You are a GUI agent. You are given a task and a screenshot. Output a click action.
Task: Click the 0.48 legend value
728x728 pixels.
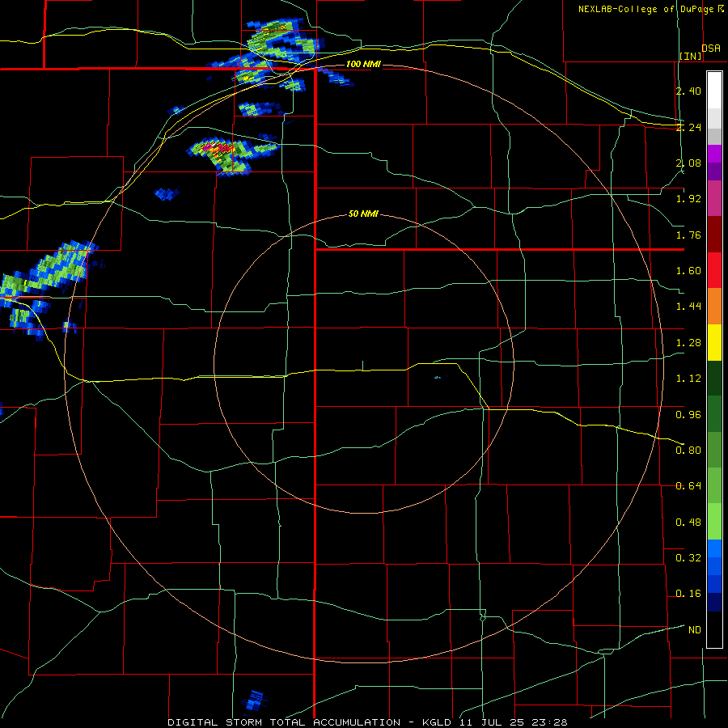(x=688, y=522)
